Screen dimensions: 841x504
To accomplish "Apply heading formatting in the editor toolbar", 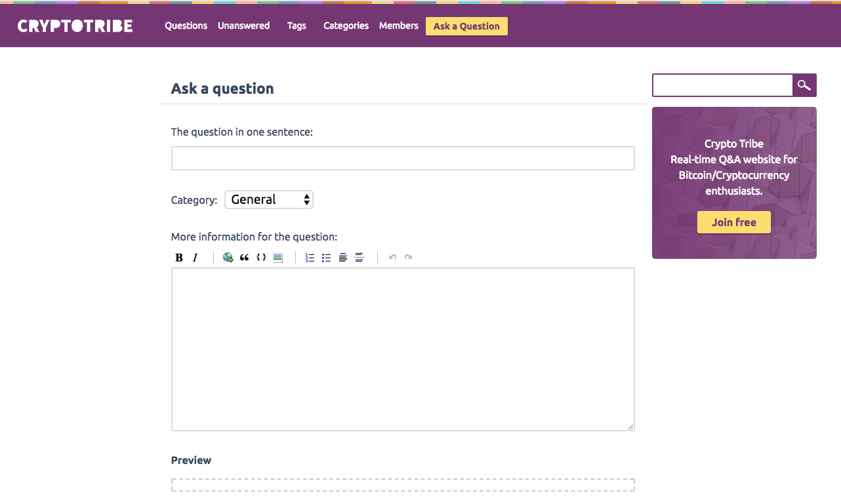I will point(343,258).
